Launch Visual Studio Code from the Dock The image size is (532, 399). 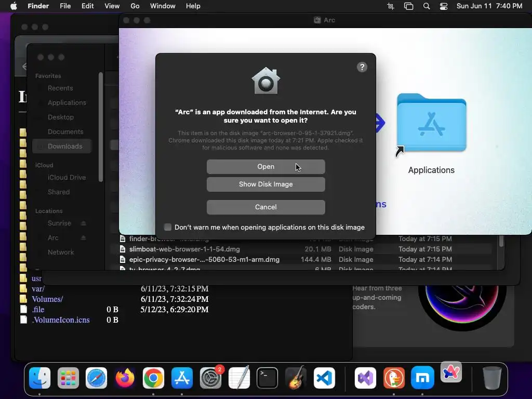324,378
